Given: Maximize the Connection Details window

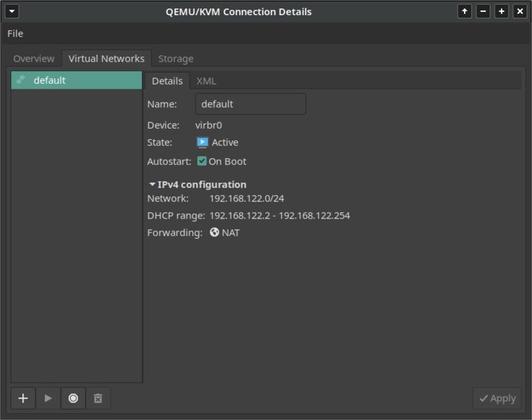Looking at the screenshot, I should [x=502, y=12].
